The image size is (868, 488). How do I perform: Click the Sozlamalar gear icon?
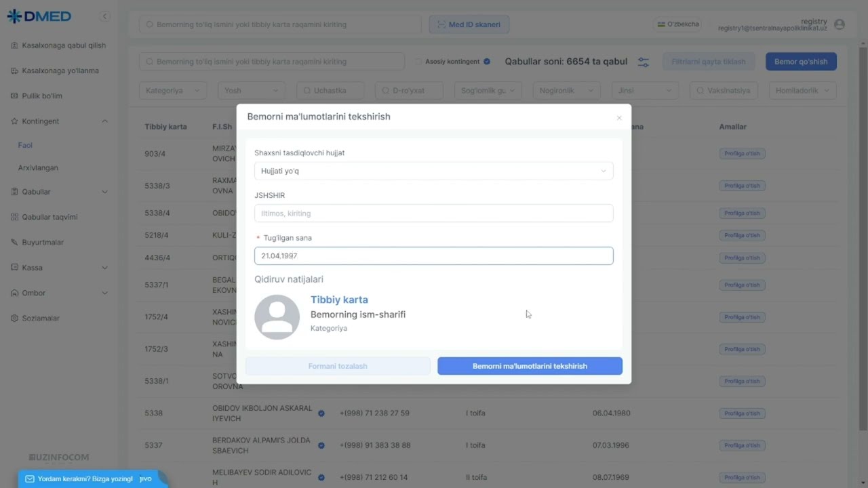coord(15,318)
